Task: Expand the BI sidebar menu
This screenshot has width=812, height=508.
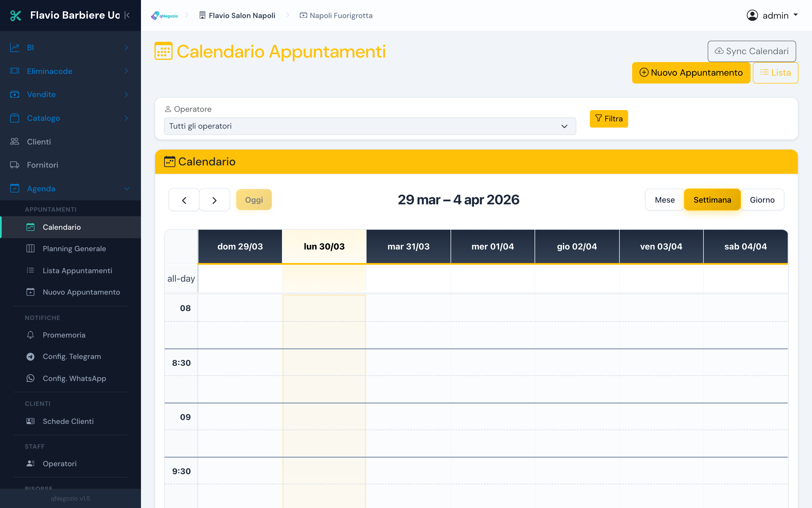Action: click(x=70, y=47)
